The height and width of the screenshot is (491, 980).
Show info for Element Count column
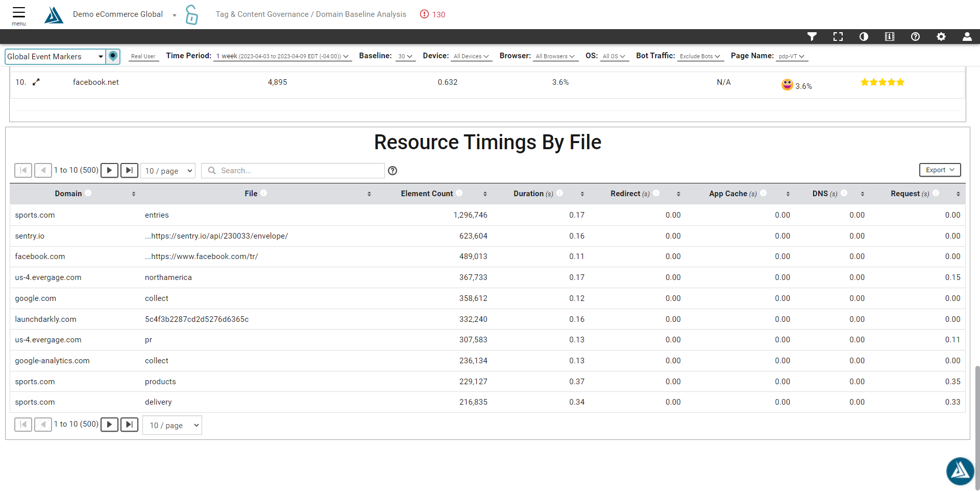coord(459,193)
